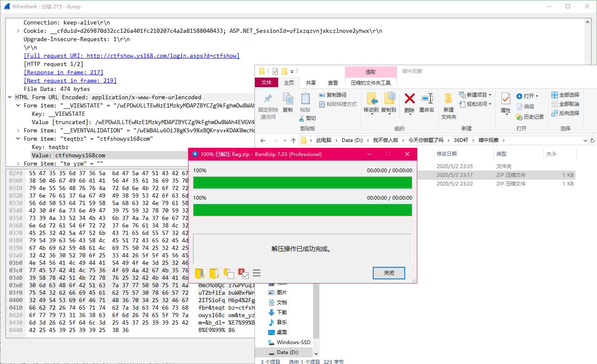Click Select none (全部取消) in ribbon
This screenshot has width=597, height=364.
coord(565,104)
